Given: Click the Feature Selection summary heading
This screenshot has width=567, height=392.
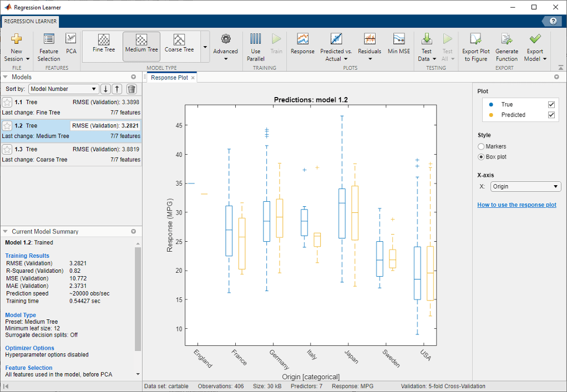Looking at the screenshot, I should 28,368.
